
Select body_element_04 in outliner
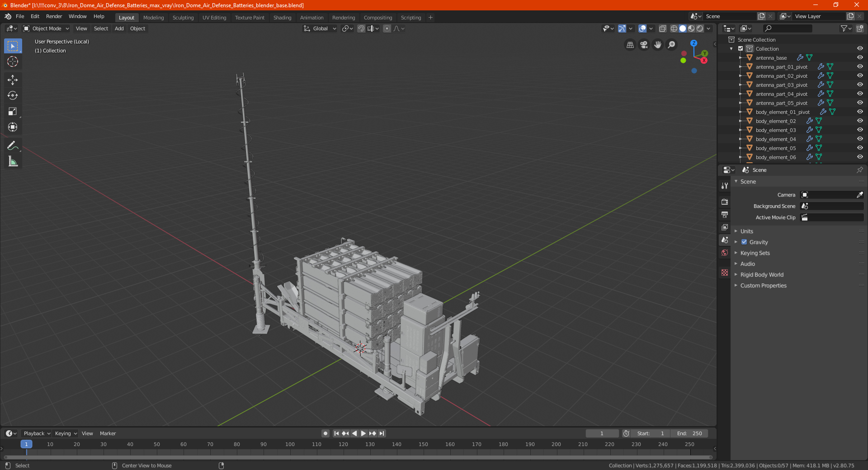(x=776, y=139)
